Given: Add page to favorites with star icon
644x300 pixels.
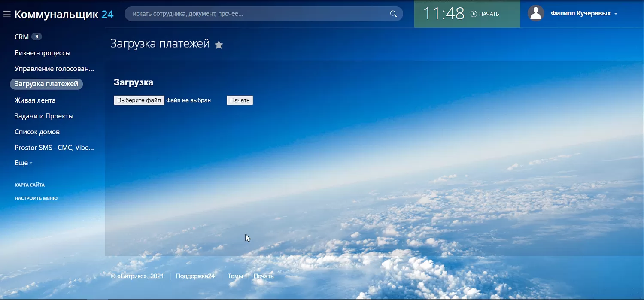Looking at the screenshot, I should [219, 45].
